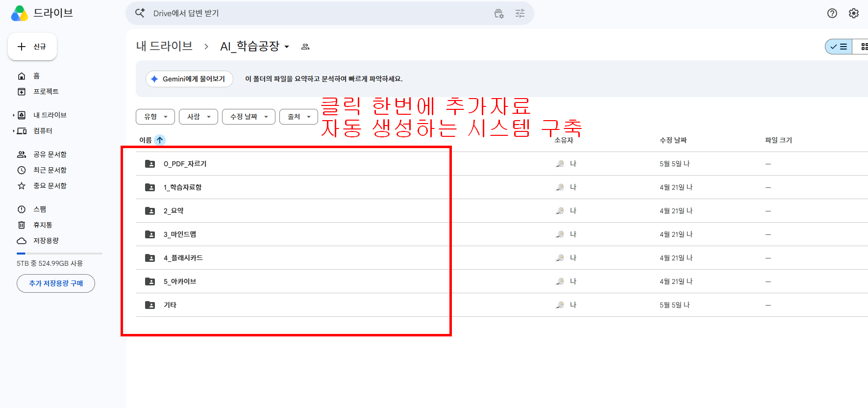Click the 파일 크기 column header
Screen dimensions: 868x408
point(778,140)
